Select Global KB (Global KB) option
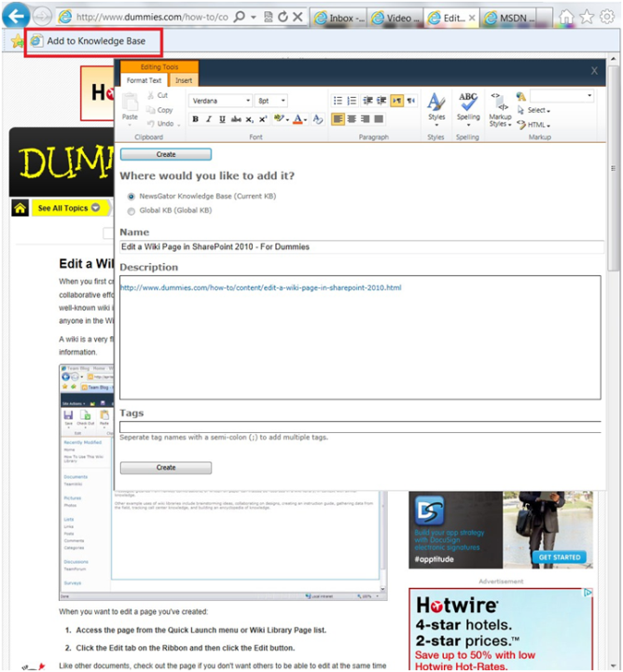 tap(132, 211)
